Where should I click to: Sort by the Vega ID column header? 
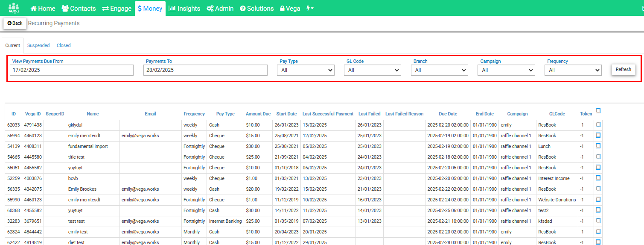(33, 114)
